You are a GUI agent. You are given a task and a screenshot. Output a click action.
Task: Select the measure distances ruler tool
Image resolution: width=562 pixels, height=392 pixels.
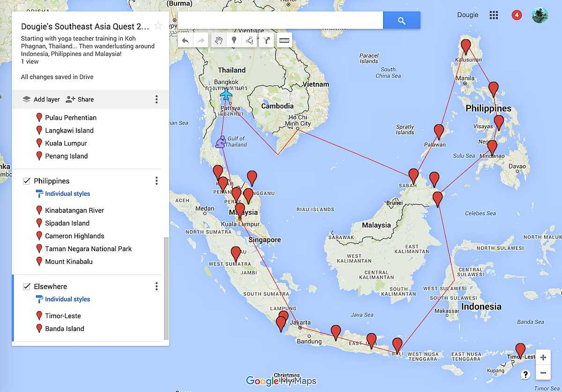pyautogui.click(x=284, y=41)
